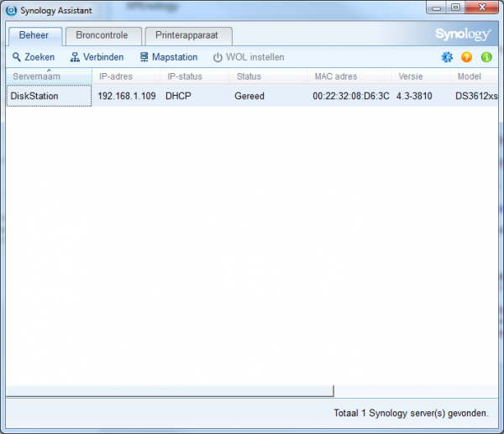Viewport: 504px width, 434px height.
Task: Sort by the IP-status column header
Action: (195, 76)
